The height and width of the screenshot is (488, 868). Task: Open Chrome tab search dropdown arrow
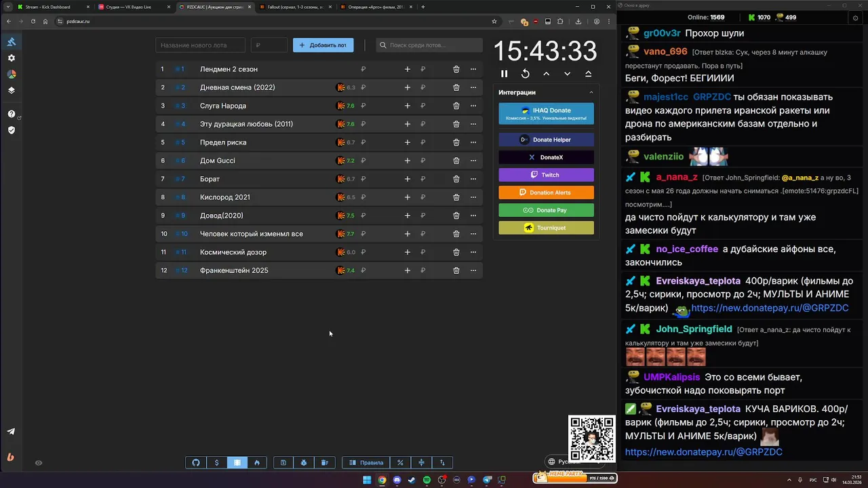point(7,7)
